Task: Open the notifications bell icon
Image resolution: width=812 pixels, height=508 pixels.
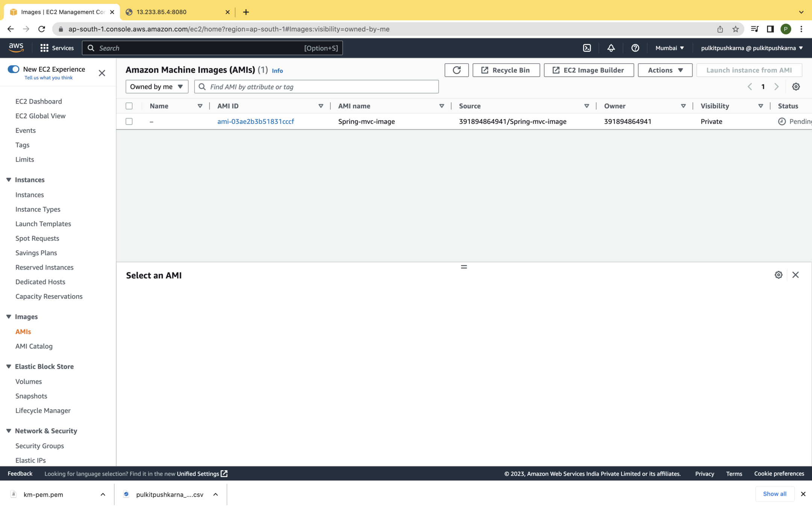Action: pyautogui.click(x=611, y=48)
